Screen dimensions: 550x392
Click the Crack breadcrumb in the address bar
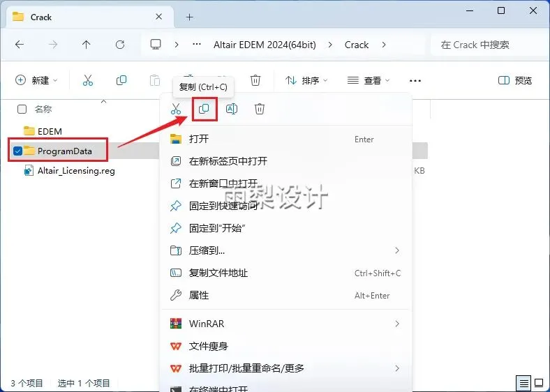(x=357, y=45)
